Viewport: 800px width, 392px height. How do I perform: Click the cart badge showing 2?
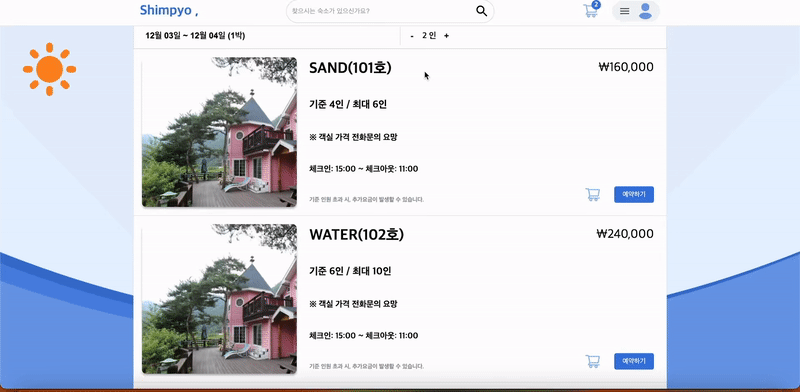(596, 5)
